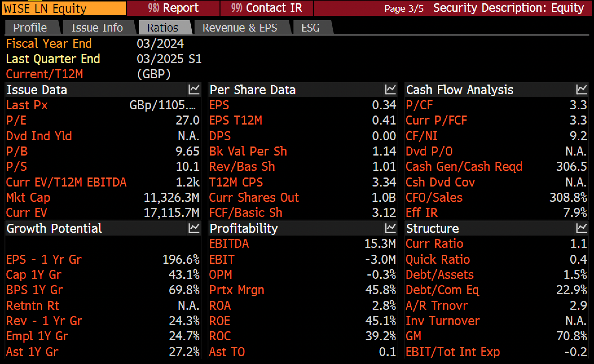This screenshot has height=364, width=594.
Task: Select the Debt/Com Eq label
Action: click(x=442, y=290)
